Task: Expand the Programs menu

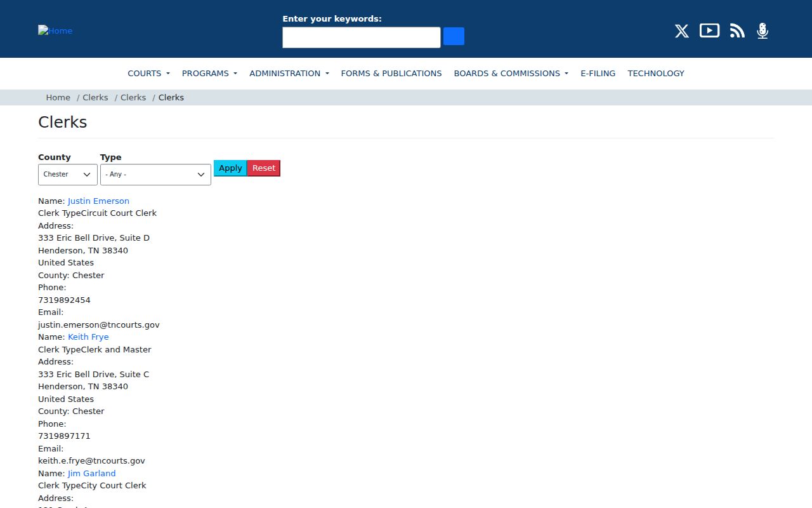Action: [x=209, y=73]
